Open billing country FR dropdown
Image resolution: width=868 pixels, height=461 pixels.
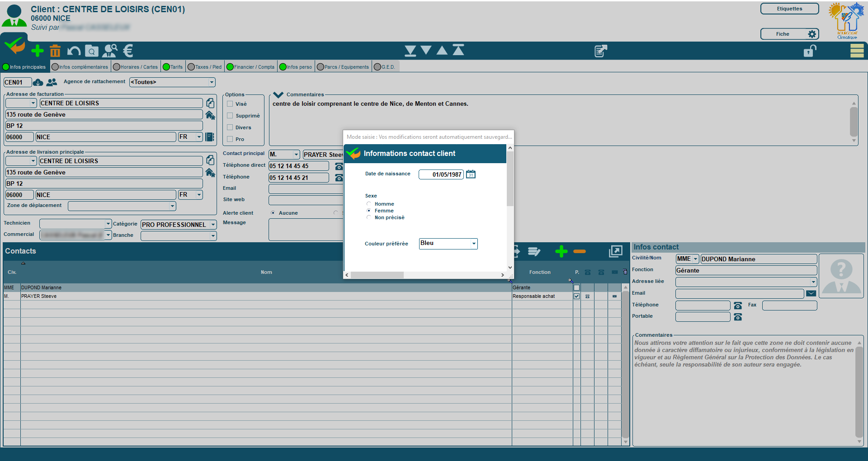tap(199, 137)
